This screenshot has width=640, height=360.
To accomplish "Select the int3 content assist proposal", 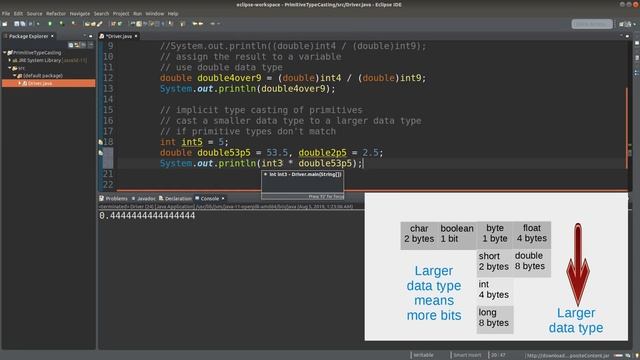I will 302,174.
